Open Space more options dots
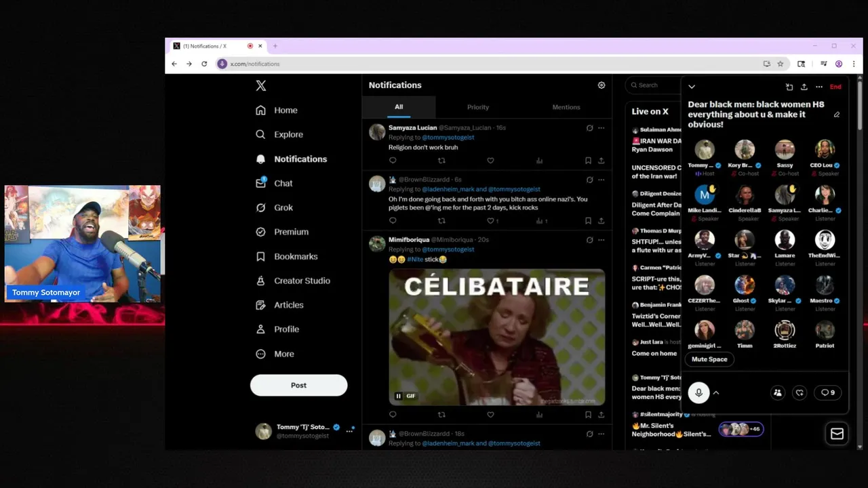The image size is (868, 488). tap(819, 87)
